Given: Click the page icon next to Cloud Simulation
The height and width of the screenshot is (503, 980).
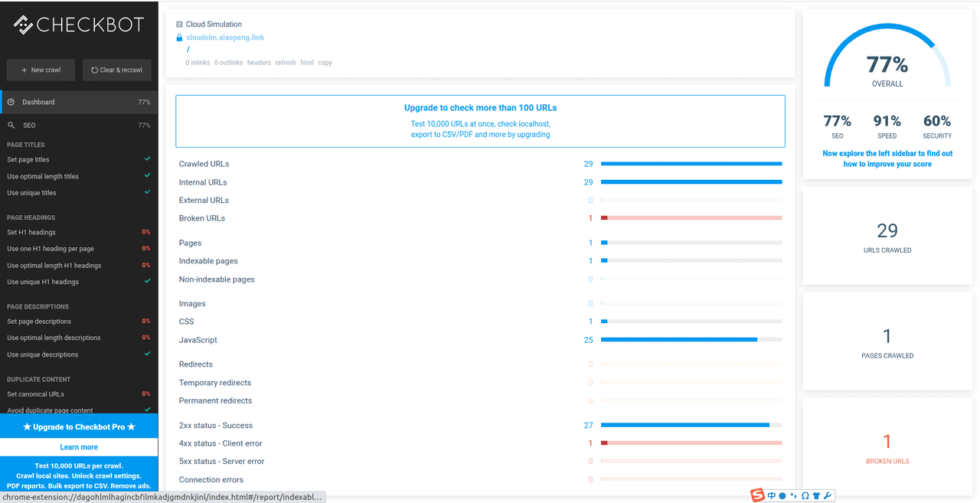Looking at the screenshot, I should pyautogui.click(x=179, y=24).
